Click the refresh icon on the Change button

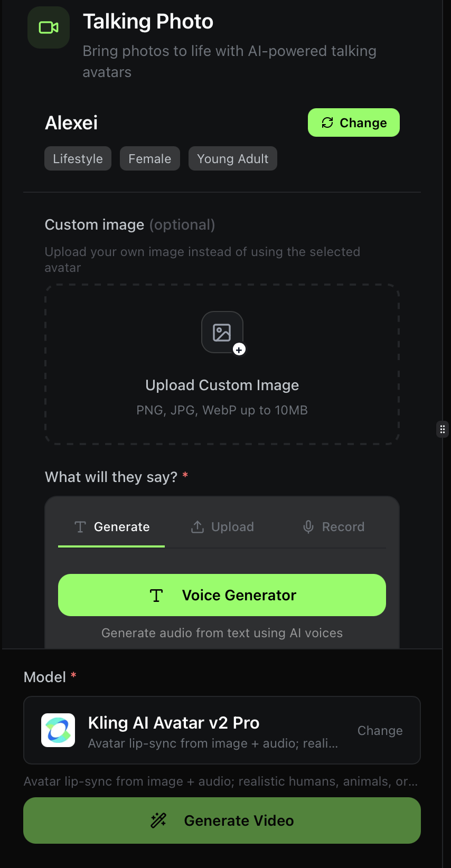click(x=327, y=122)
